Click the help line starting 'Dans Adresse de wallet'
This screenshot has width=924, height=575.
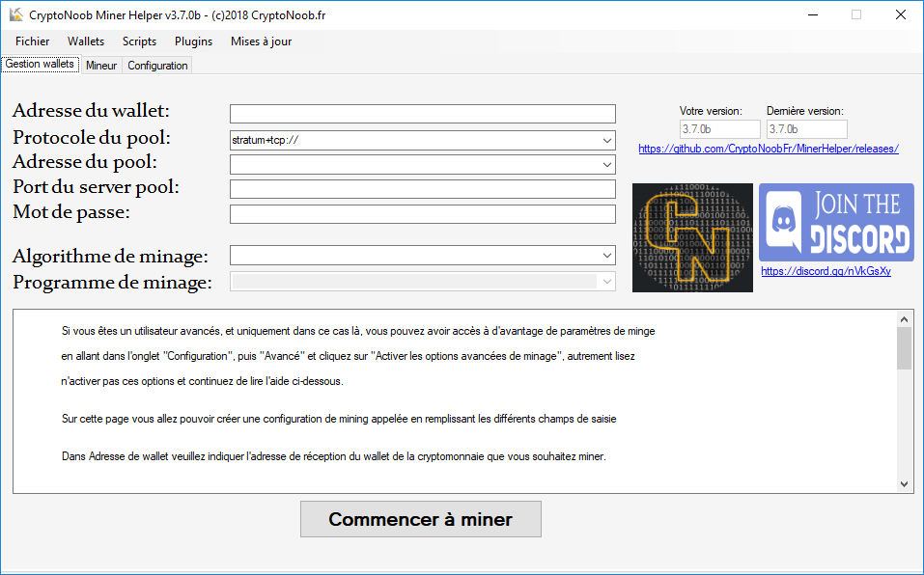coord(333,456)
